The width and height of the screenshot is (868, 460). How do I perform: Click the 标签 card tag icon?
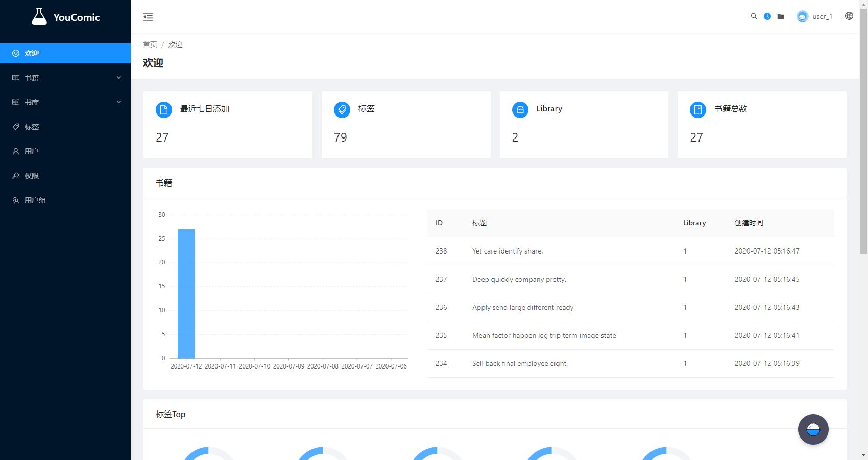click(342, 110)
